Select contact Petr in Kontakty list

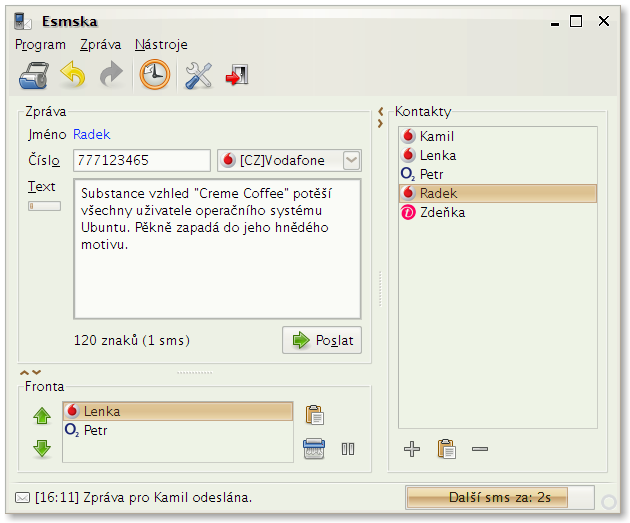click(497, 174)
